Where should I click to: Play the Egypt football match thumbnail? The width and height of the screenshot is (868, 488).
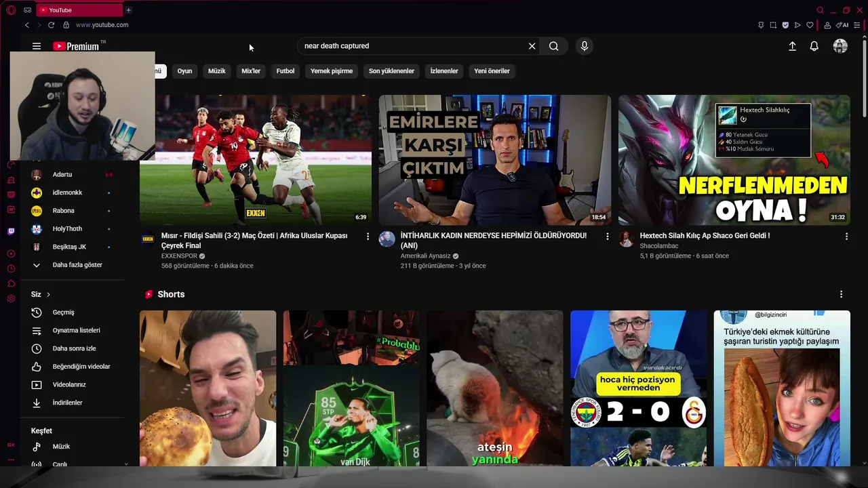256,160
